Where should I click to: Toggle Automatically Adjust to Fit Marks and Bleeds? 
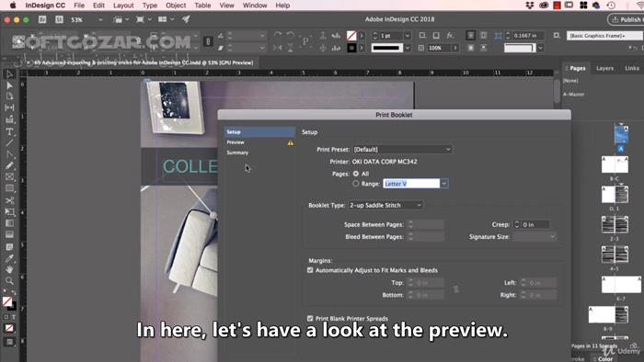[x=310, y=270]
